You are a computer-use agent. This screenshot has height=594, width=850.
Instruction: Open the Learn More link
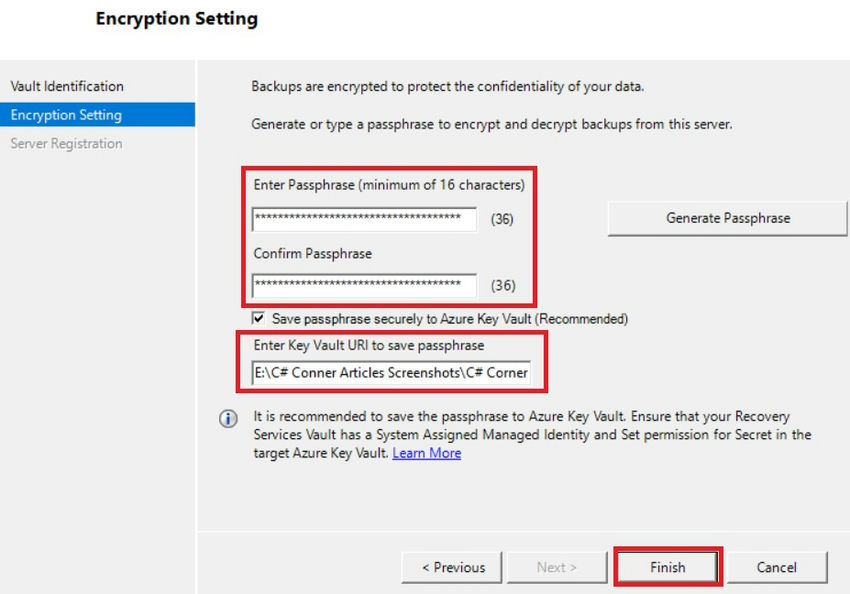coord(427,453)
